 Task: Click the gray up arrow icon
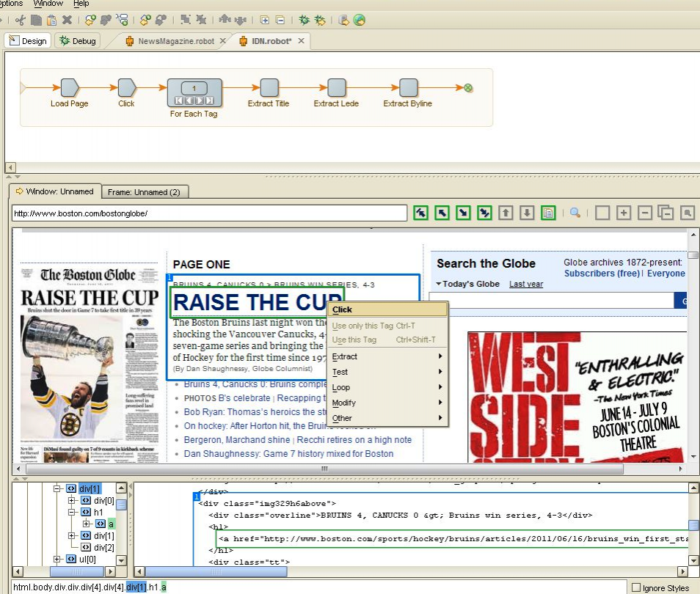(506, 213)
